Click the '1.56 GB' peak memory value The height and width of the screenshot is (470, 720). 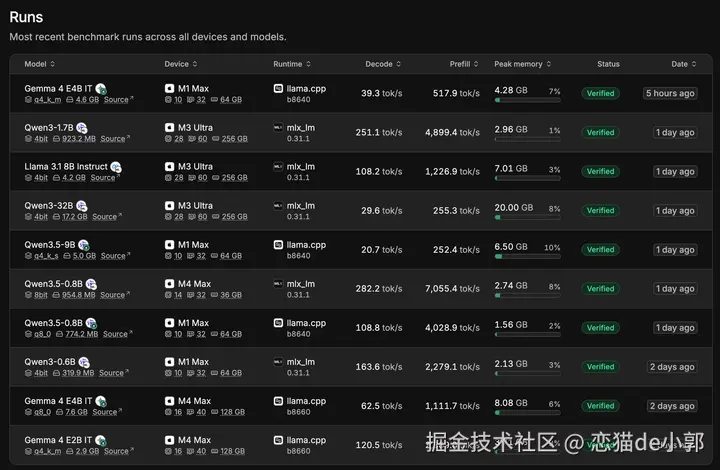click(x=511, y=325)
